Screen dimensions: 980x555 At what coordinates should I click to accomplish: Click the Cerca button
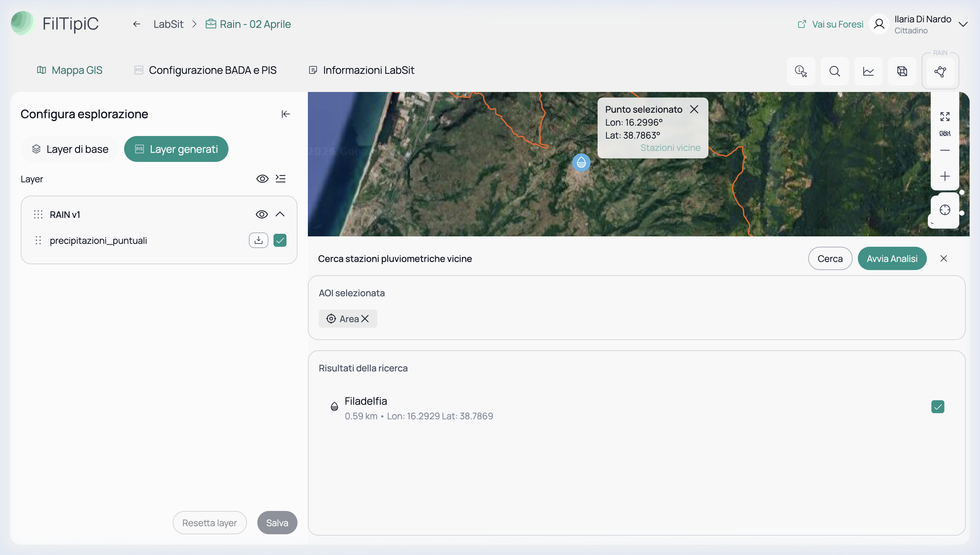coord(830,258)
